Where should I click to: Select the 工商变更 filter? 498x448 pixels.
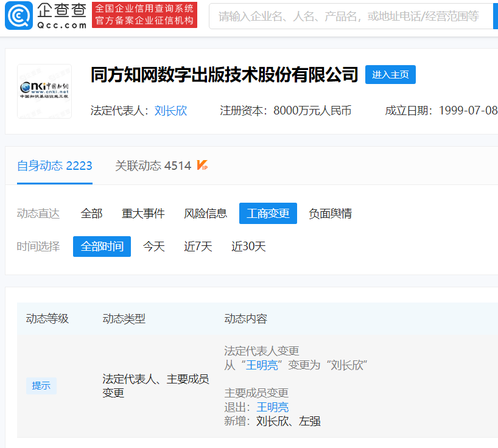[x=268, y=214]
